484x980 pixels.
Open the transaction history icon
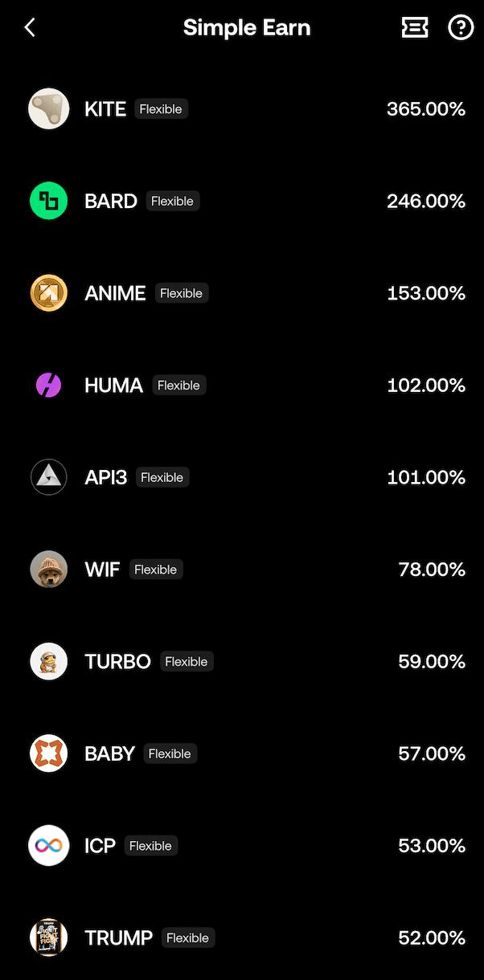[x=415, y=27]
